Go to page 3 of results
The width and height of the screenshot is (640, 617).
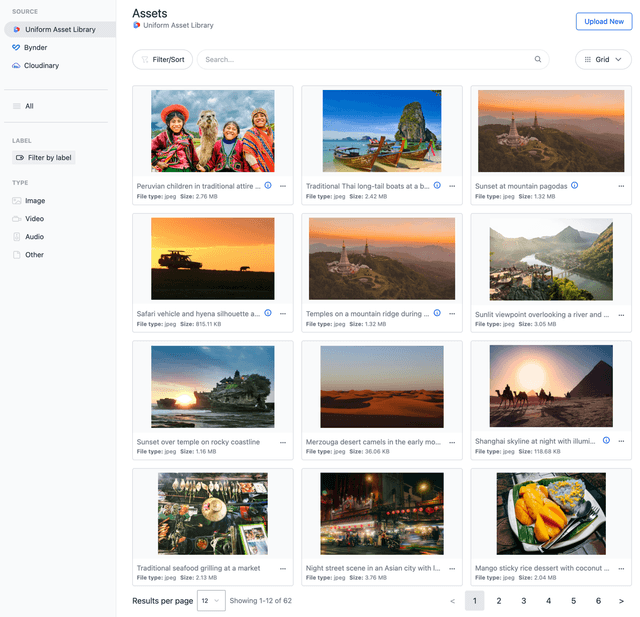click(x=524, y=601)
